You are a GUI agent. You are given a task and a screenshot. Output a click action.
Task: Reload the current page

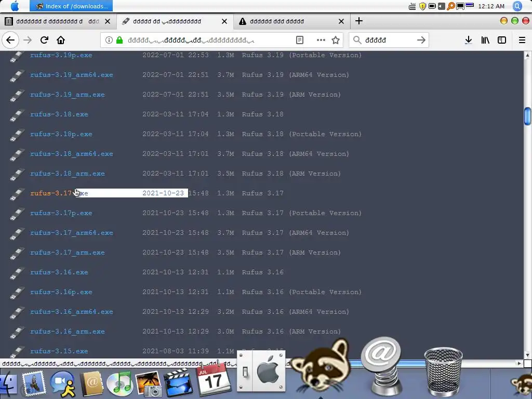44,40
